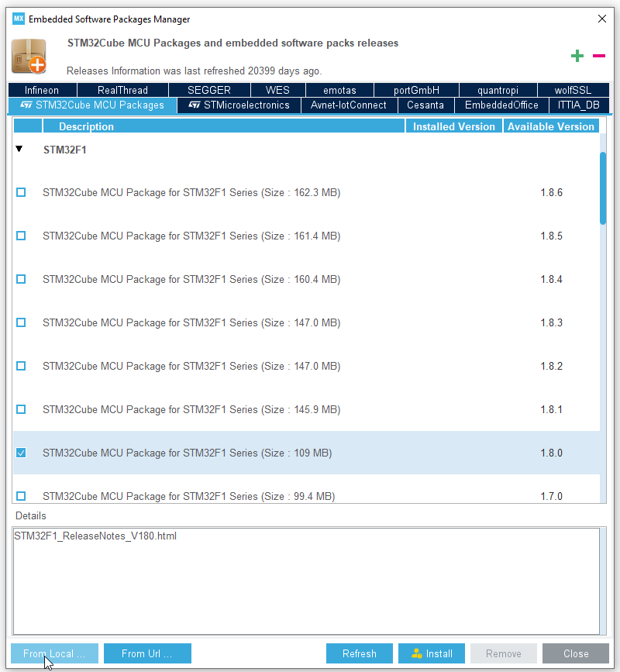The image size is (620, 672).
Task: Check the box for version 1.8.2
Action: [x=21, y=366]
